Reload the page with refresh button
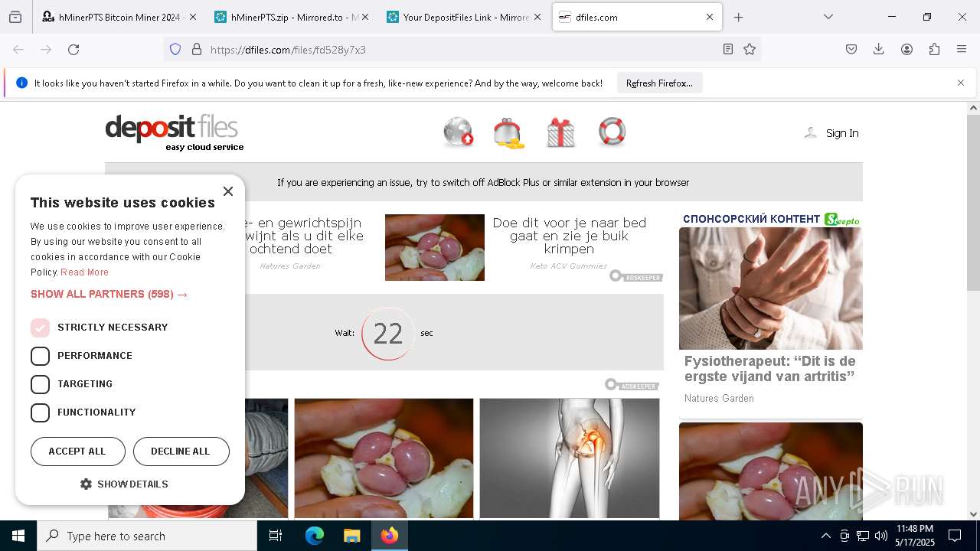 point(73,50)
